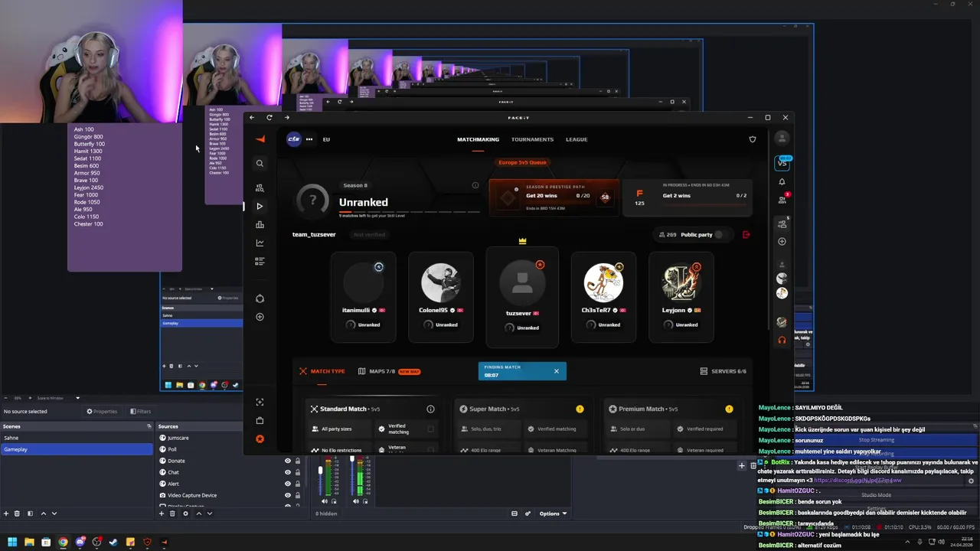This screenshot has width=980, height=551.
Task: Tick the Verified matching checkbox in Standard Match
Action: coord(430,429)
